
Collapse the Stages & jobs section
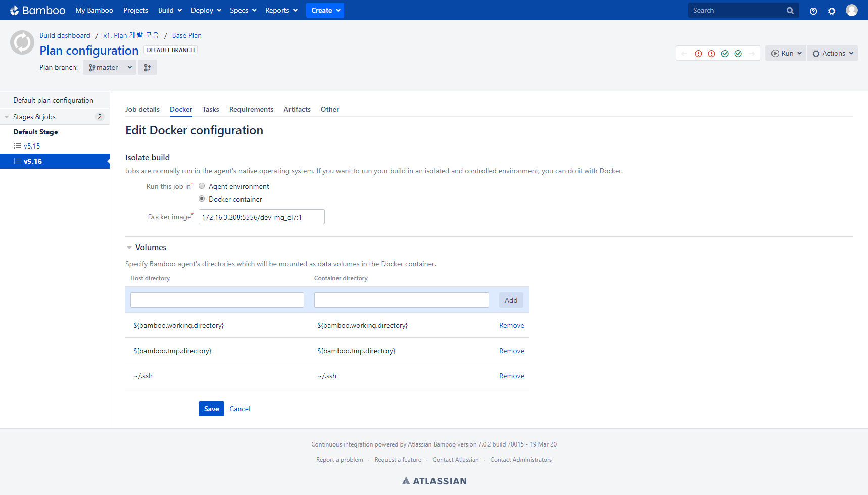click(7, 117)
